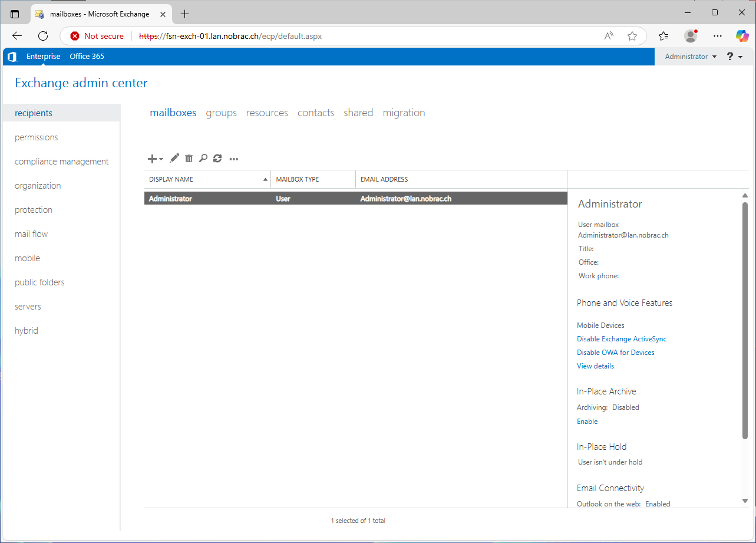The height and width of the screenshot is (543, 756).
Task: Switch to the groups tab
Action: tap(221, 113)
